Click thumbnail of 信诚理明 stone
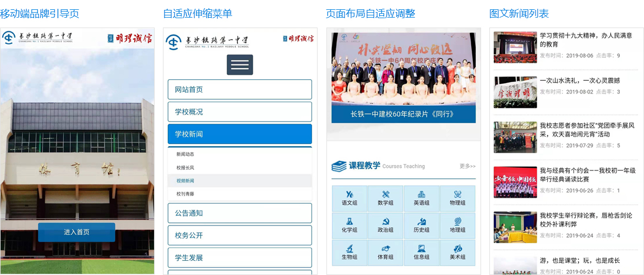The width and height of the screenshot is (644, 275). click(515, 92)
